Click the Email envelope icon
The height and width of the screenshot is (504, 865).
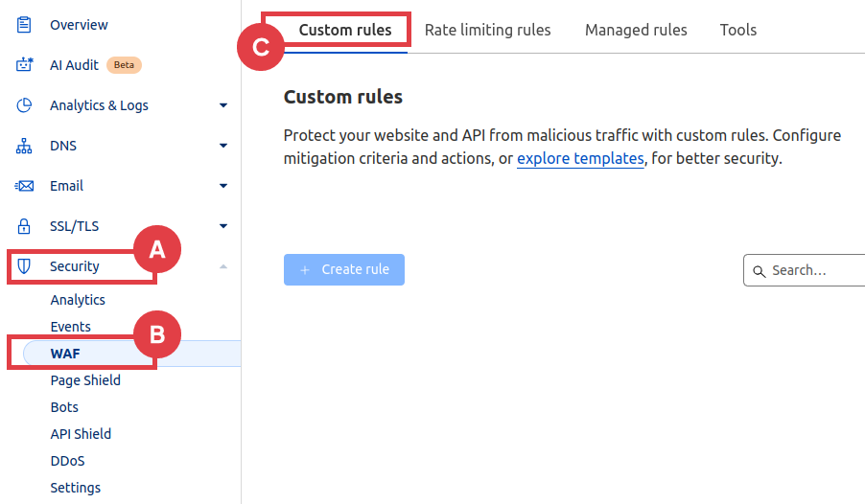[x=25, y=186]
